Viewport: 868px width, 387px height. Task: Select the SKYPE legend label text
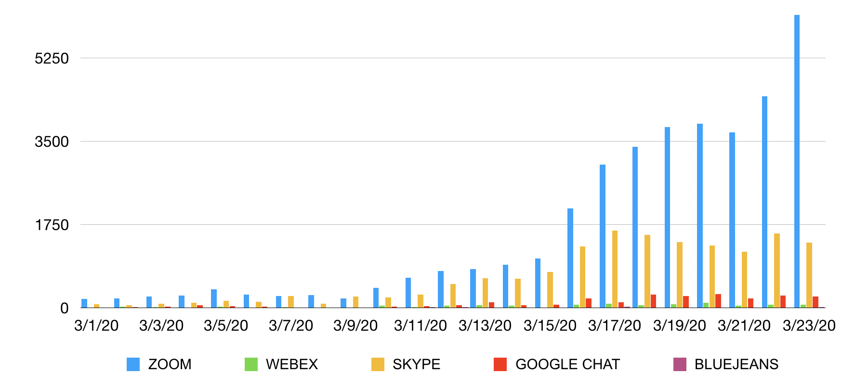click(x=416, y=364)
